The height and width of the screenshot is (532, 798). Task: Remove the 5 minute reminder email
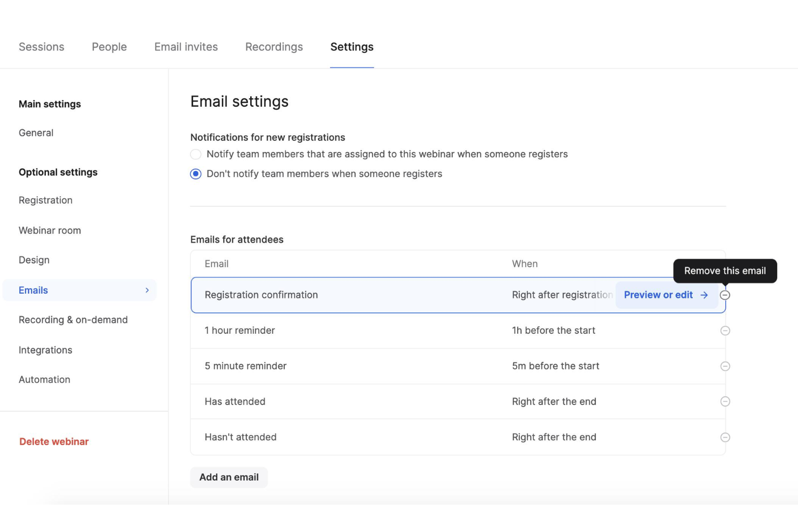(725, 366)
